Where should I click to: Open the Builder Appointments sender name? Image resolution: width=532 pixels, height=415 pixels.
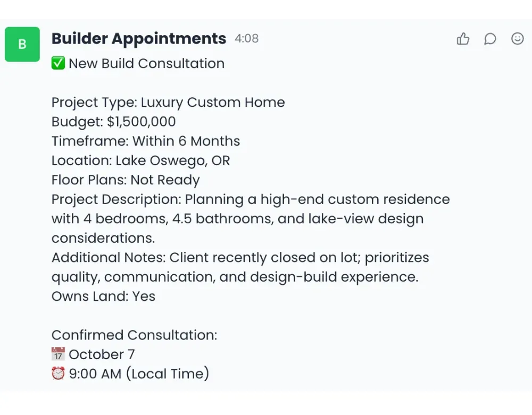pos(139,39)
